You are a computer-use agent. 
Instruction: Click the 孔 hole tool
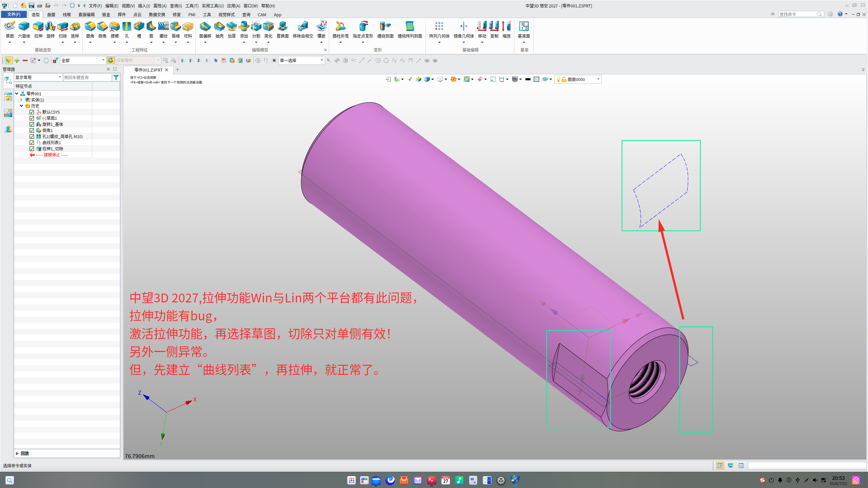[x=127, y=30]
